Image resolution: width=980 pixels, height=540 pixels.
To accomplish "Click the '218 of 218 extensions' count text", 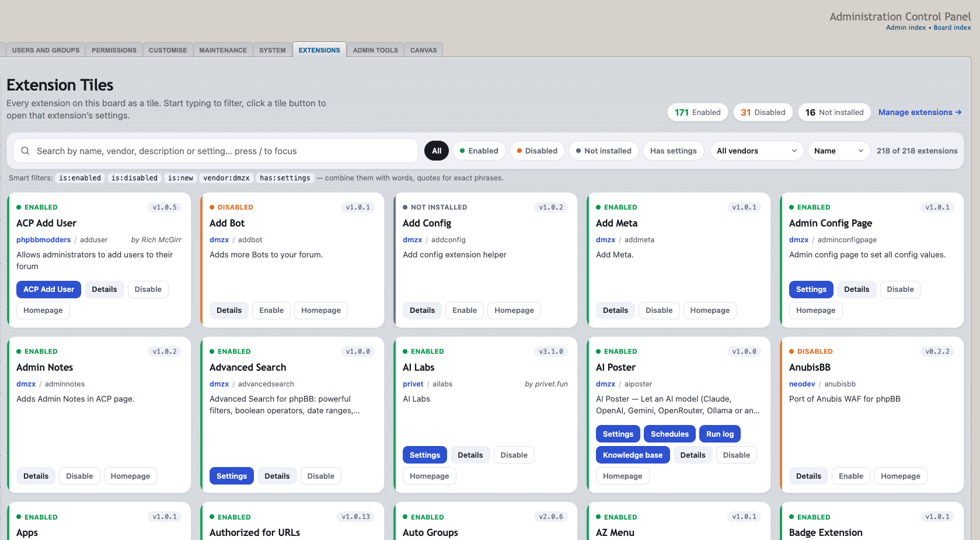I will pos(917,151).
